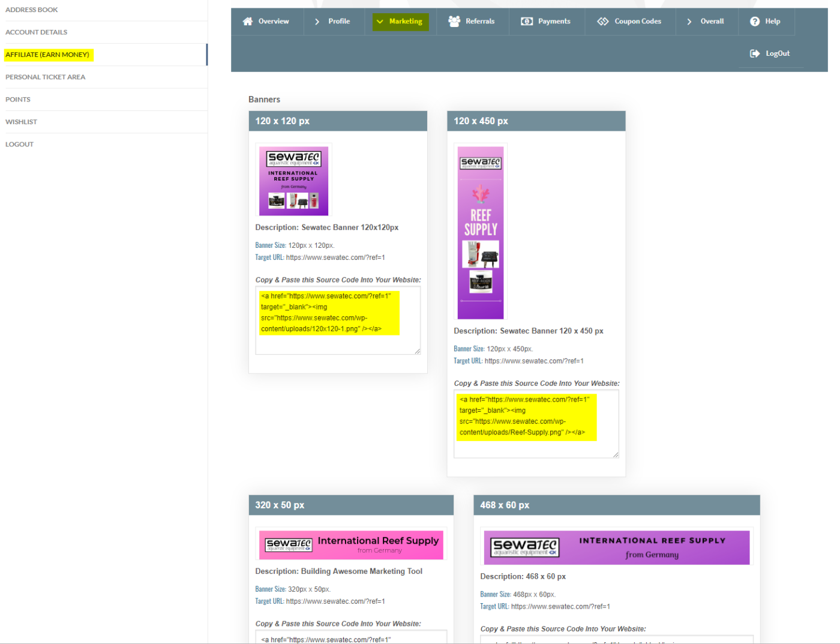Click the Banners section heading
840x644 pixels.
pyautogui.click(x=265, y=100)
